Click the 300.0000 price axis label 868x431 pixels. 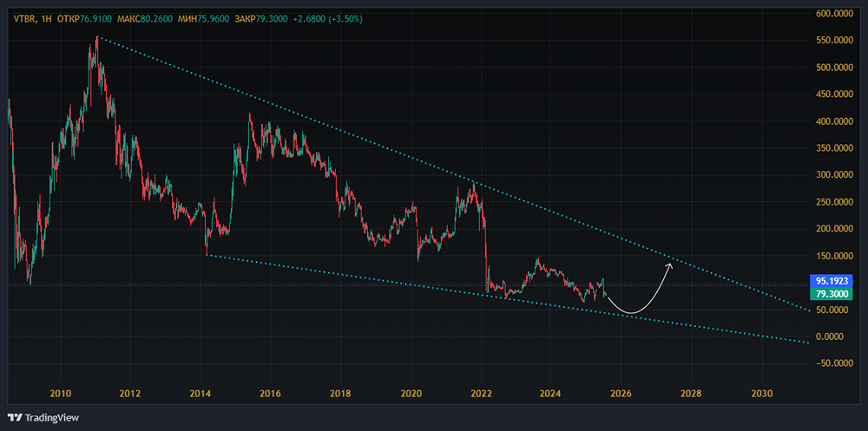click(x=833, y=175)
